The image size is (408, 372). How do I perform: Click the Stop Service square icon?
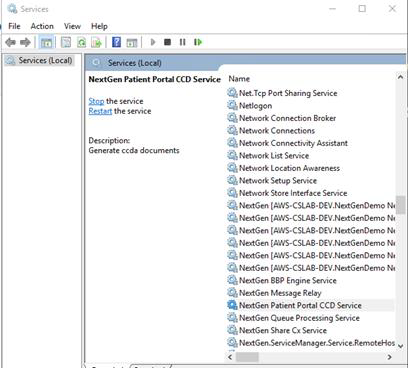168,42
